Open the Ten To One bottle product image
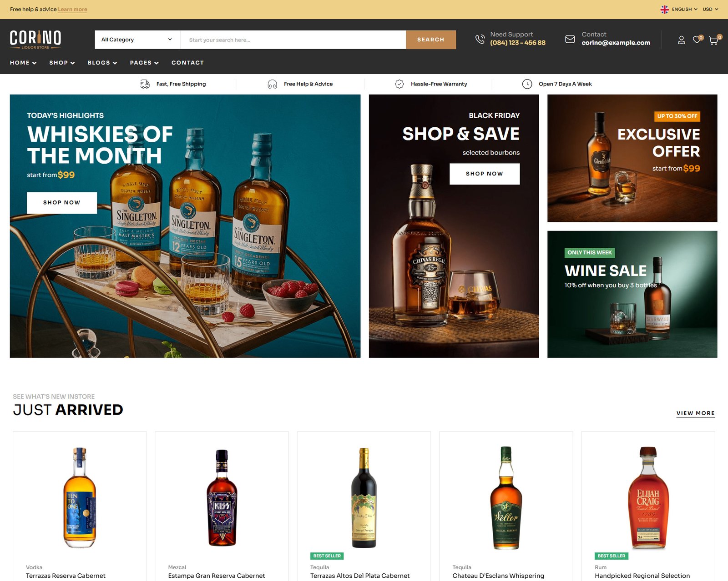 [x=80, y=497]
